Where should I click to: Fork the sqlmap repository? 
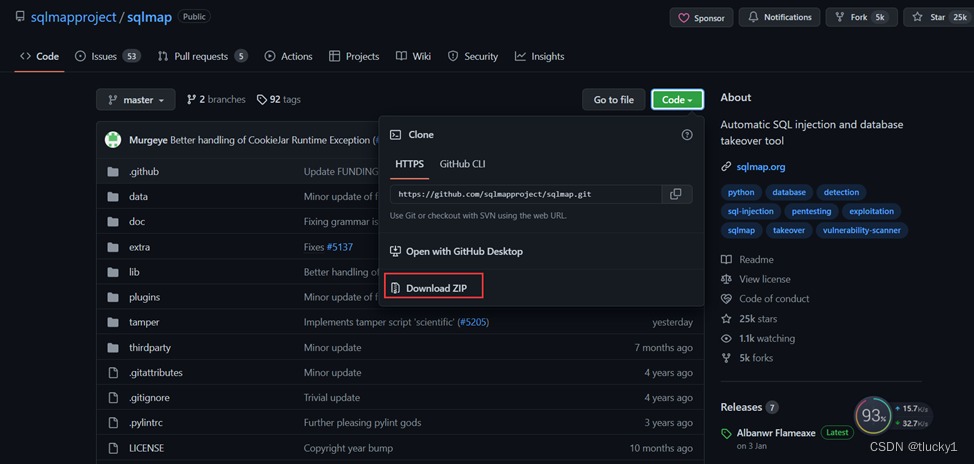tap(862, 17)
